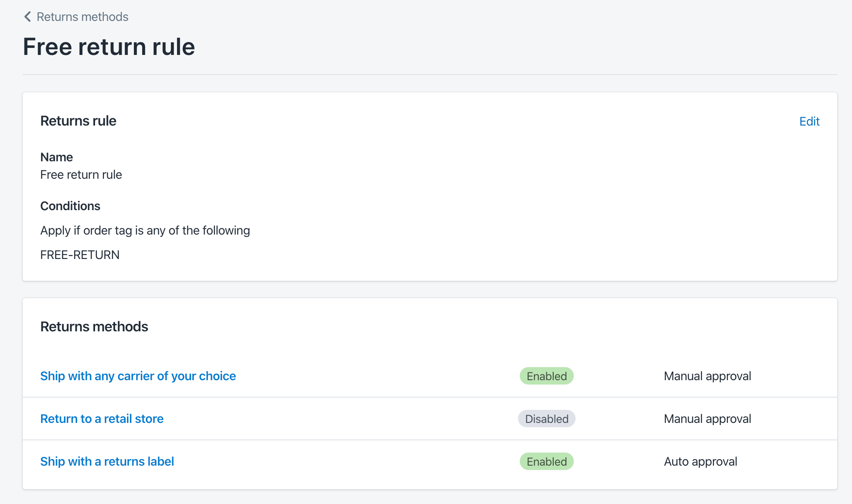Click the back chevron icon
The width and height of the screenshot is (852, 504).
coord(27,17)
